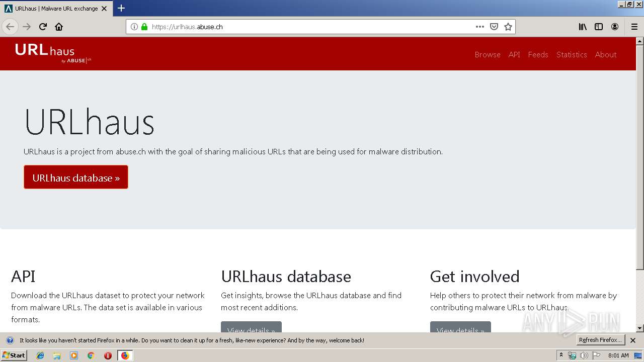Click the volume speaker tray icon
The height and width of the screenshot is (362, 644).
[x=584, y=355]
